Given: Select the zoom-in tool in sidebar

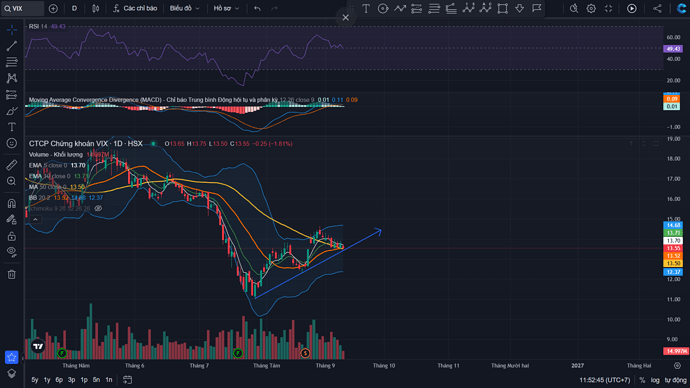Looking at the screenshot, I should (x=12, y=181).
